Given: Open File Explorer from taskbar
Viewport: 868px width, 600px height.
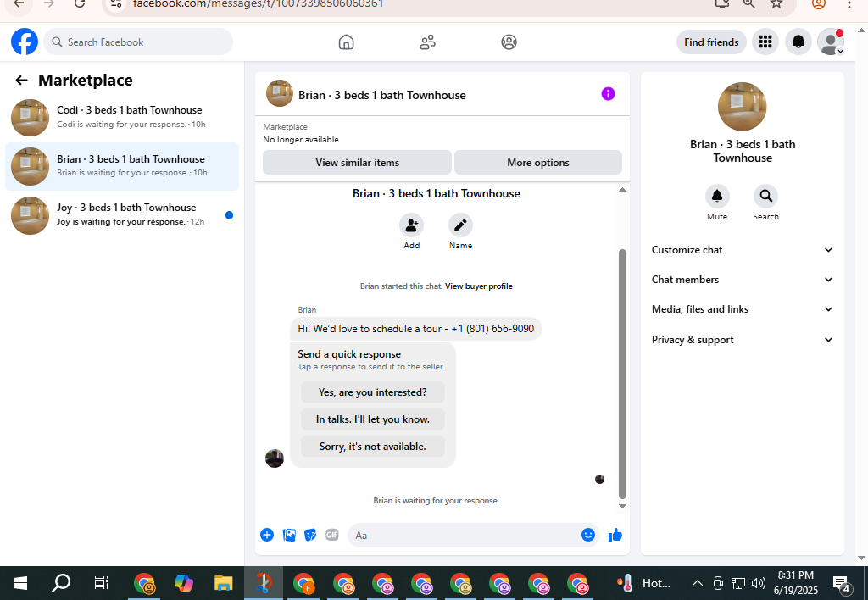Looking at the screenshot, I should click(224, 583).
